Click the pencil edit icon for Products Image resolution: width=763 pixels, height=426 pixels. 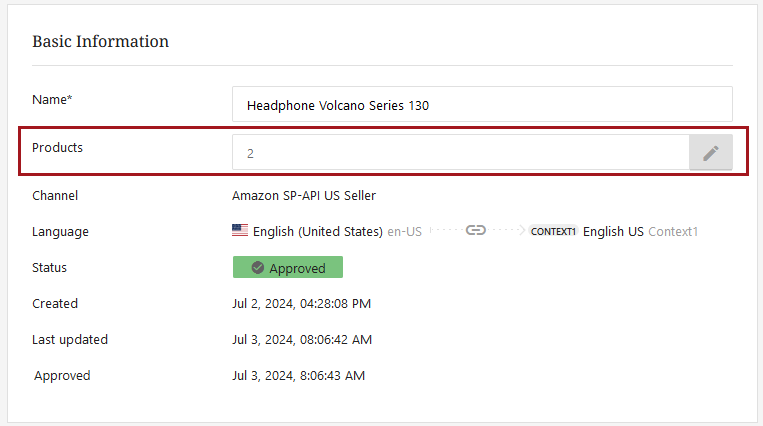tap(710, 153)
